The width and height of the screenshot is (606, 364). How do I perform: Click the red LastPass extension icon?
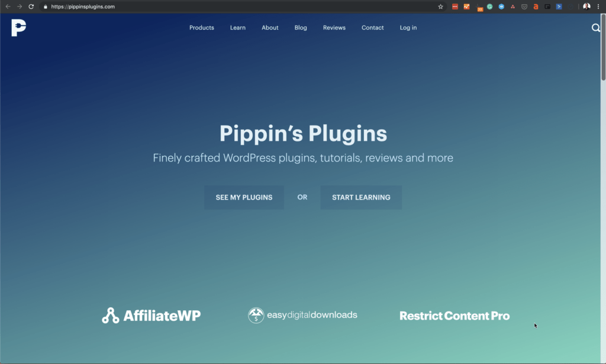click(455, 7)
